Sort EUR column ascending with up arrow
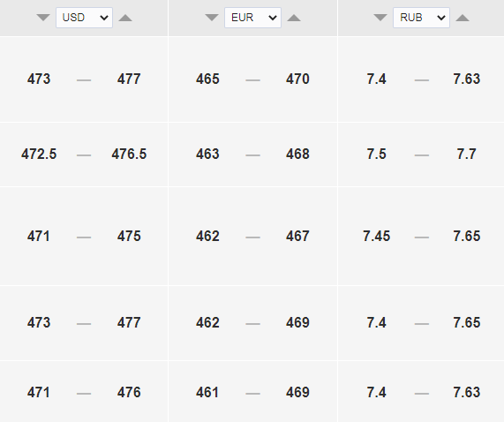Screen dimensions: 504x422 [294, 18]
